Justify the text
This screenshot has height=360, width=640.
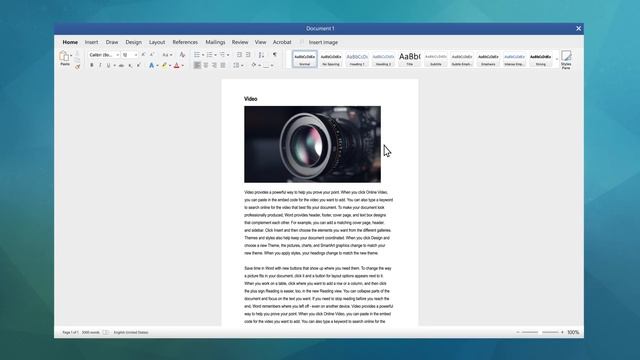(223, 65)
